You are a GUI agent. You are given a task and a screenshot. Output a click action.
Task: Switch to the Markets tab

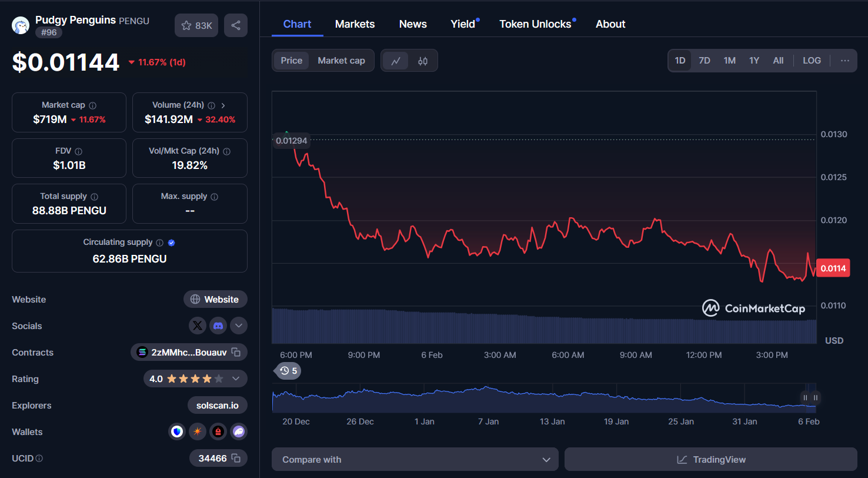pos(355,24)
